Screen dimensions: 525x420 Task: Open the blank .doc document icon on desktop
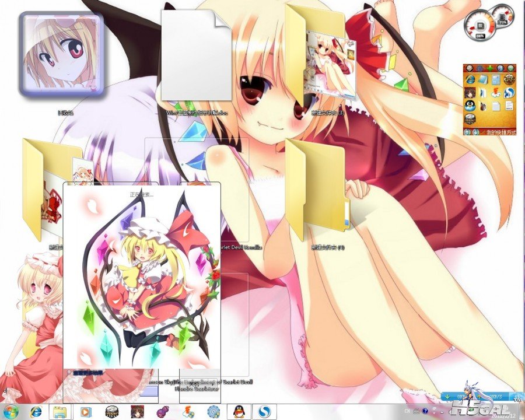pyautogui.click(x=197, y=57)
